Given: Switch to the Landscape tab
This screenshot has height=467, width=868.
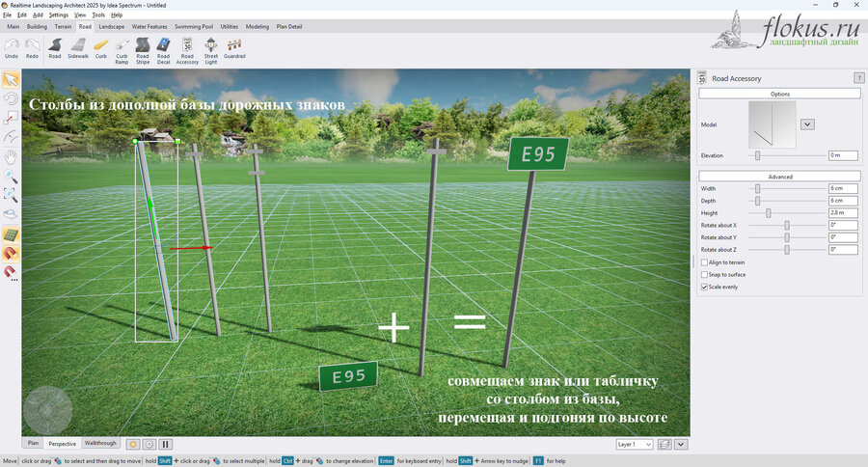Looking at the screenshot, I should click(x=111, y=27).
